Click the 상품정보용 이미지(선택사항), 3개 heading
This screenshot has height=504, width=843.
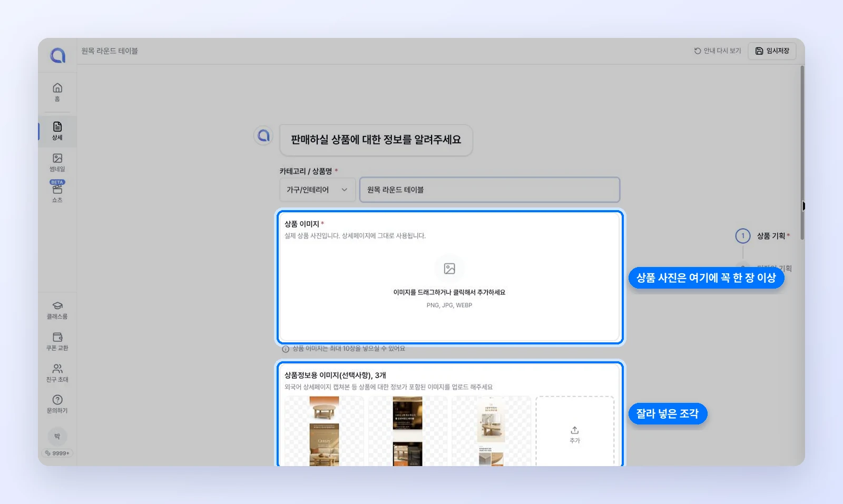pyautogui.click(x=335, y=375)
